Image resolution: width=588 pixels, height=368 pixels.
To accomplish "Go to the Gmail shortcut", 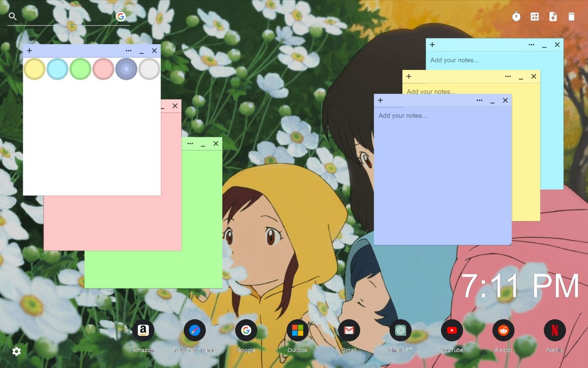I will [x=349, y=330].
